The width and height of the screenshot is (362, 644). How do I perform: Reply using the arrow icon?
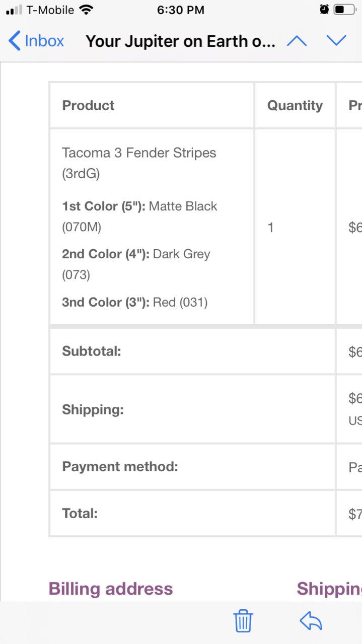[311, 621]
